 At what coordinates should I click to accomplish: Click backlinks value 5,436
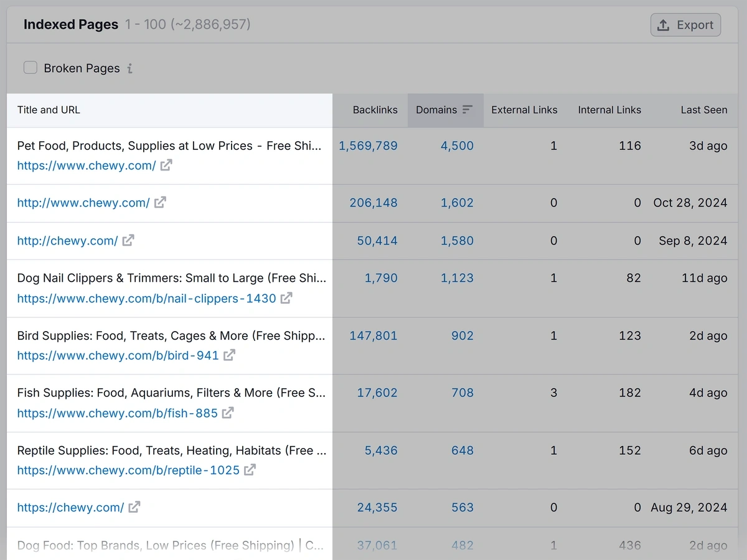[x=381, y=450]
